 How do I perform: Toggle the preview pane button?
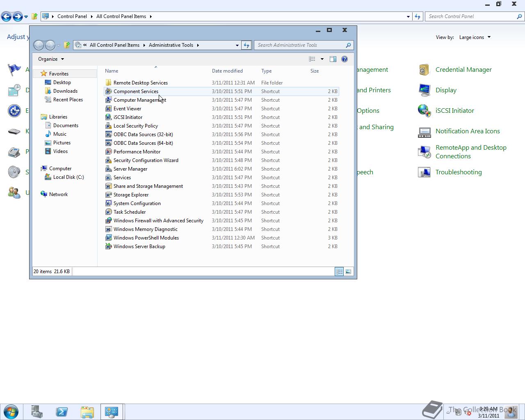333,59
